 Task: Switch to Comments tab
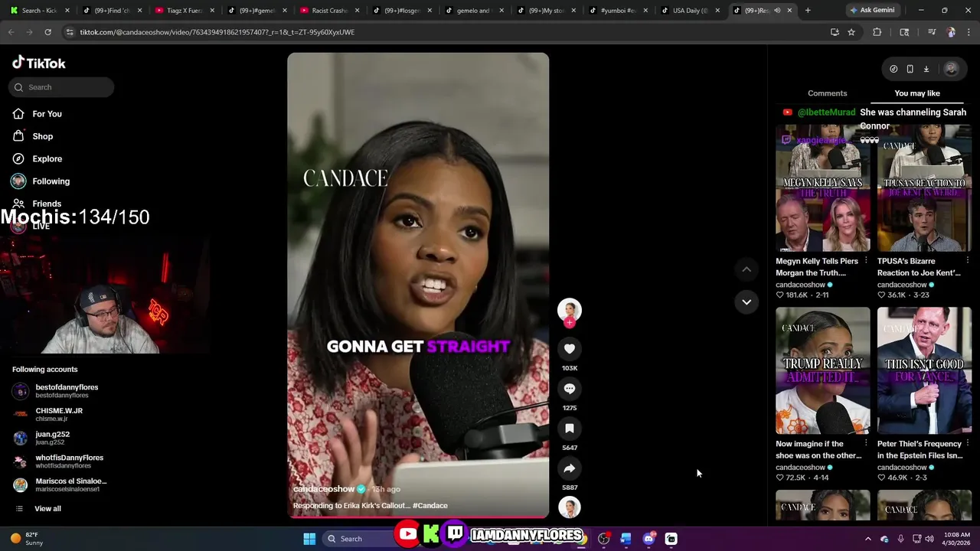click(827, 93)
